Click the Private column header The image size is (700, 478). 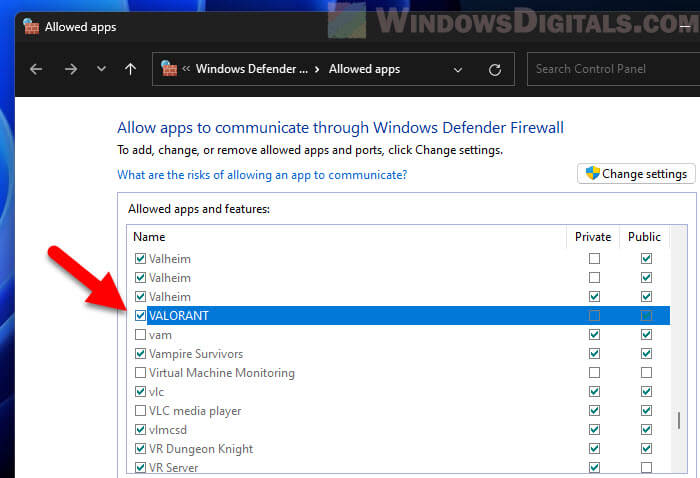tap(593, 237)
